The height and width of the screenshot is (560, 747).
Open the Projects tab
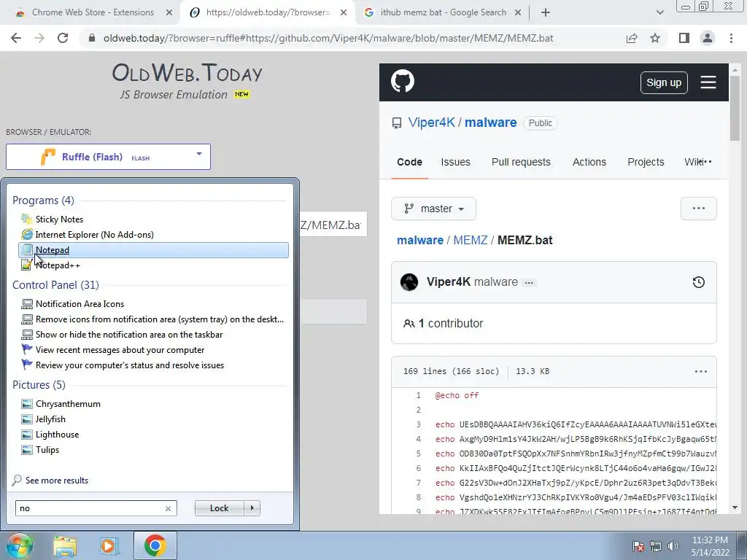point(646,163)
